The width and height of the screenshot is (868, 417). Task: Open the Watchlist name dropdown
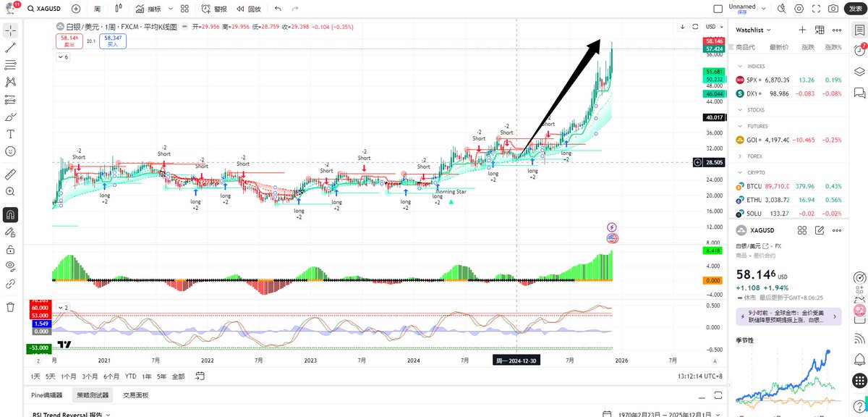754,30
